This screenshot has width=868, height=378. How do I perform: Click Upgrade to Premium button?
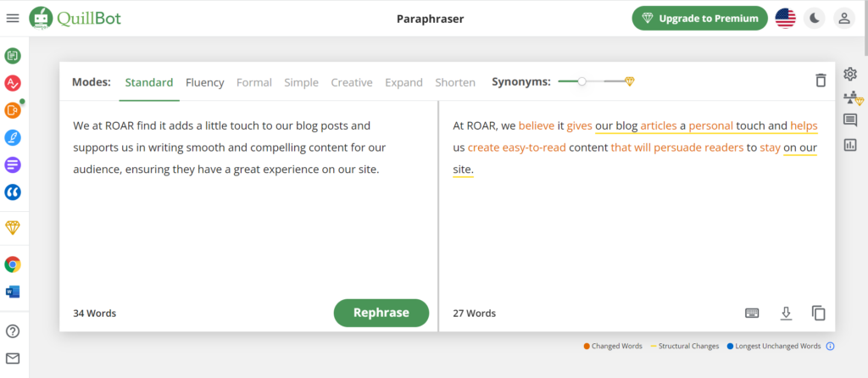[699, 19]
